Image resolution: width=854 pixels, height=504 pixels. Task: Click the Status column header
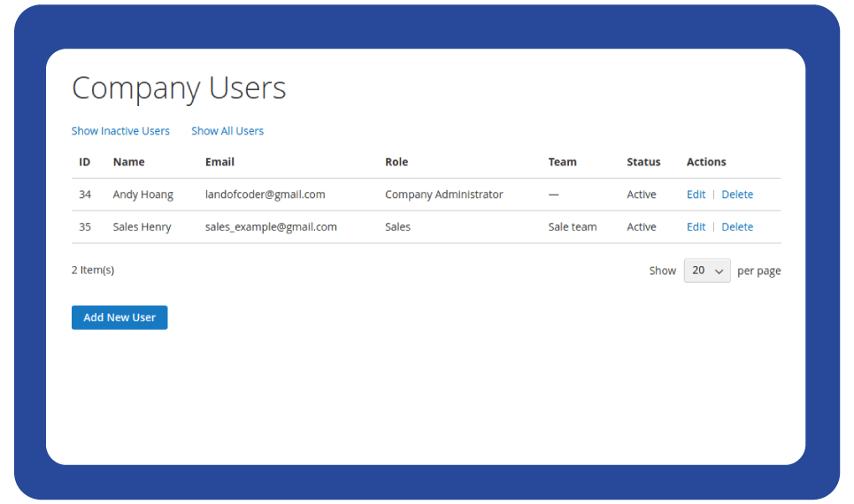[x=643, y=162]
